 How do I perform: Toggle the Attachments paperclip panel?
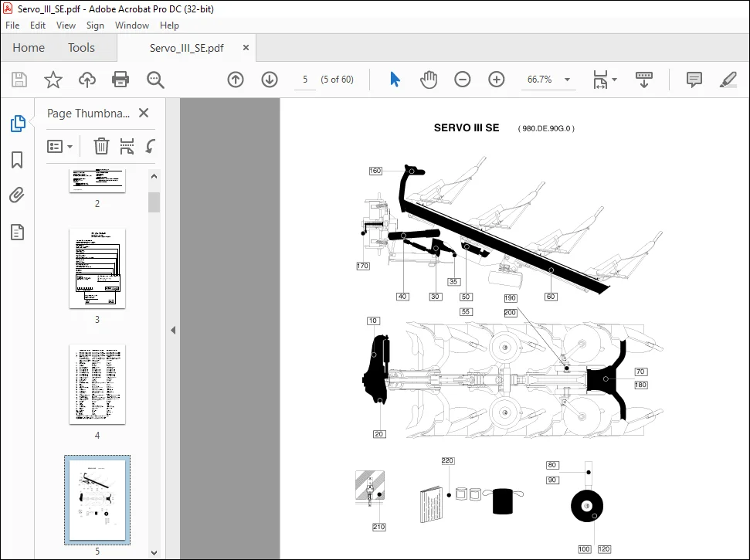pyautogui.click(x=17, y=195)
